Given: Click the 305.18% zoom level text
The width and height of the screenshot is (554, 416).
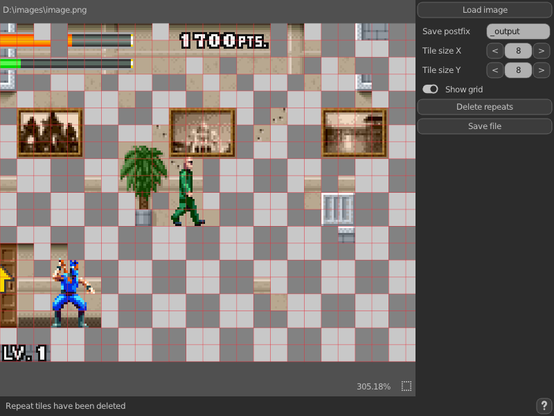Looking at the screenshot, I should pos(373,387).
